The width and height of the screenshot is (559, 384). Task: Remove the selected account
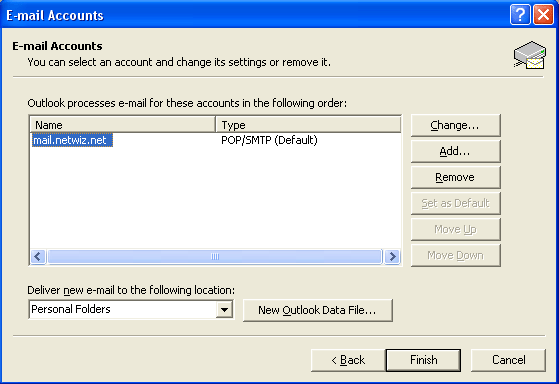click(456, 177)
